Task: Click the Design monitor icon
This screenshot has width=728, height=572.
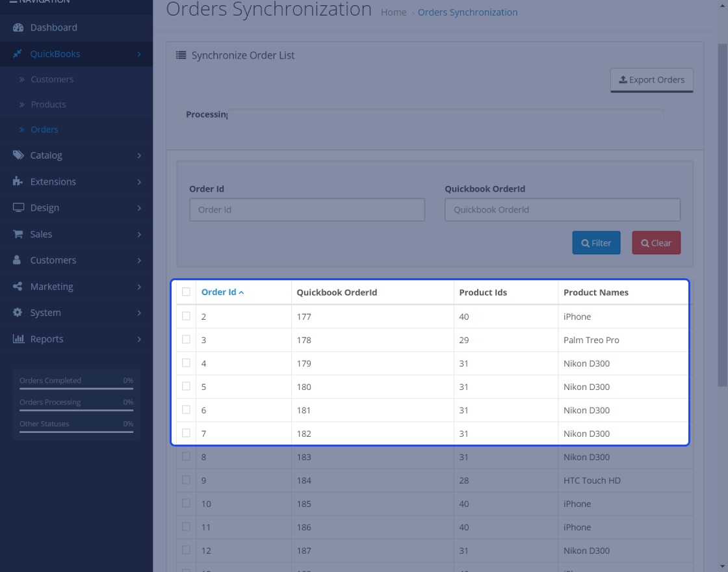Action: 18,207
